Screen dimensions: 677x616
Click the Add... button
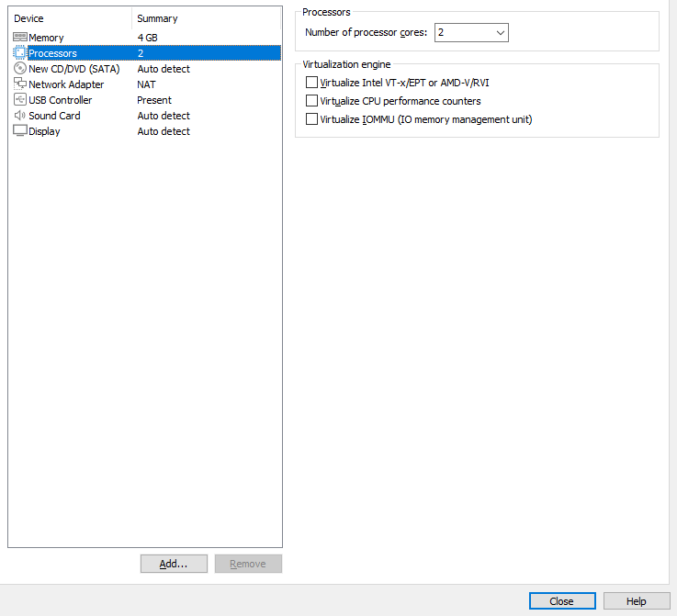point(174,564)
